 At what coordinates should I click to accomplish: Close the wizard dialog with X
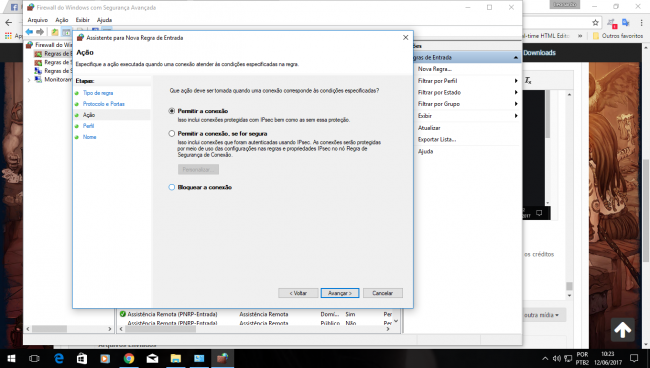(x=405, y=38)
